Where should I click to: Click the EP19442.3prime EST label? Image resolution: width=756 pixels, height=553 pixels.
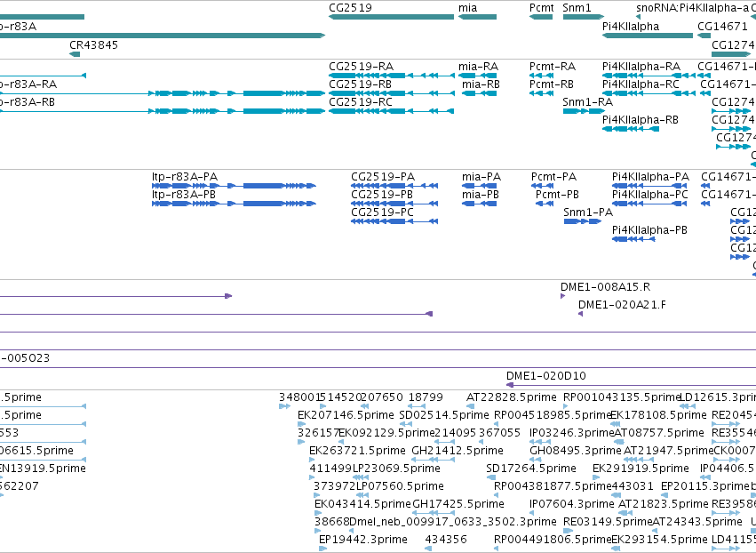coord(363,540)
